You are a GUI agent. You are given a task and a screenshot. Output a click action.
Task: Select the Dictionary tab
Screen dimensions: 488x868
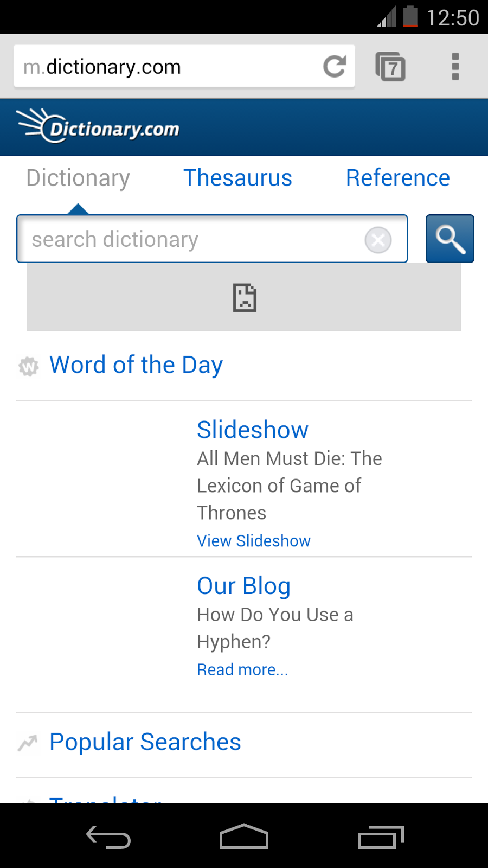coord(78,178)
